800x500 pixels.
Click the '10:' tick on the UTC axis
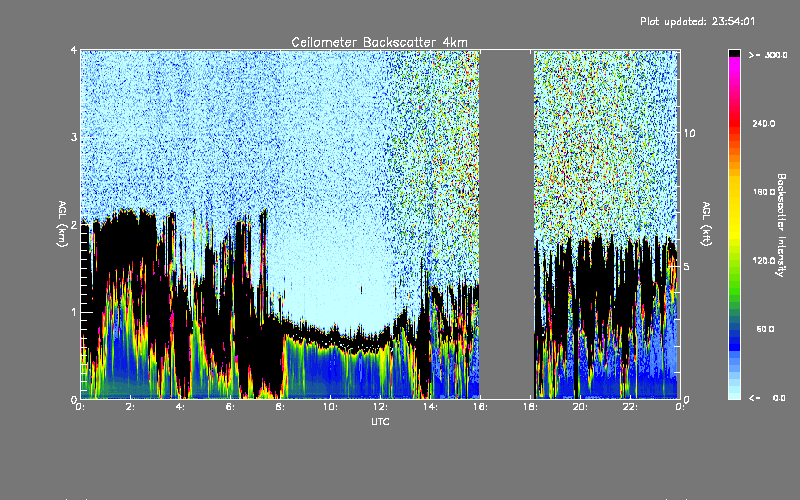point(330,407)
